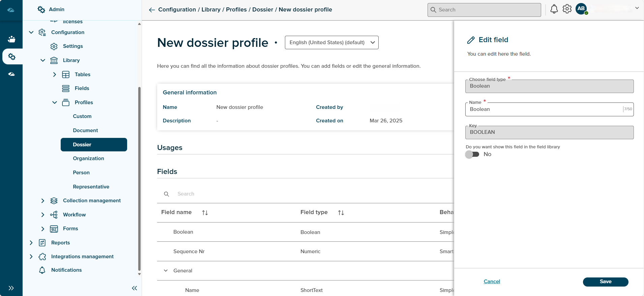Viewport: 644px width, 296px height.
Task: Click the search magnifier in Fields section
Action: coord(167,194)
